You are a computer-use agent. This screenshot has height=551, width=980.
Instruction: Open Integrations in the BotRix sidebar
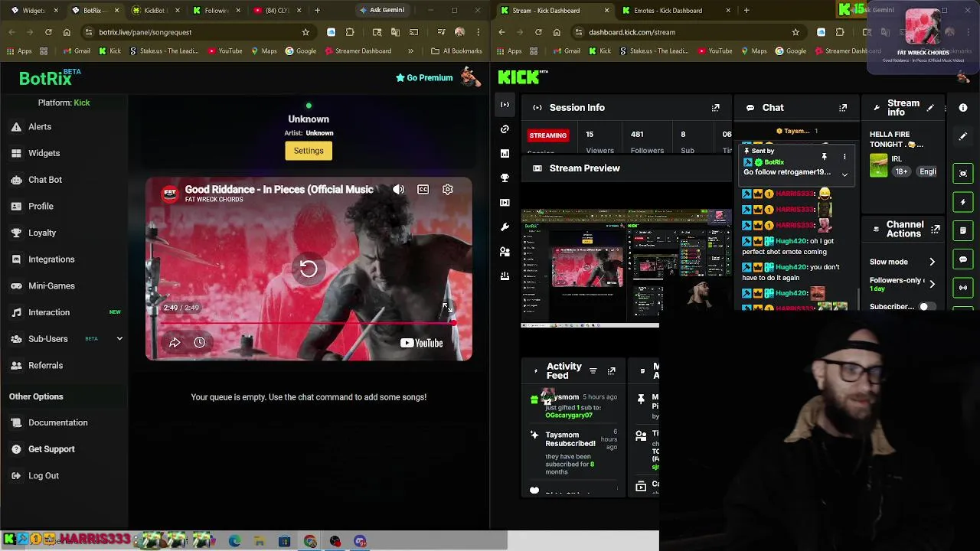coord(51,259)
